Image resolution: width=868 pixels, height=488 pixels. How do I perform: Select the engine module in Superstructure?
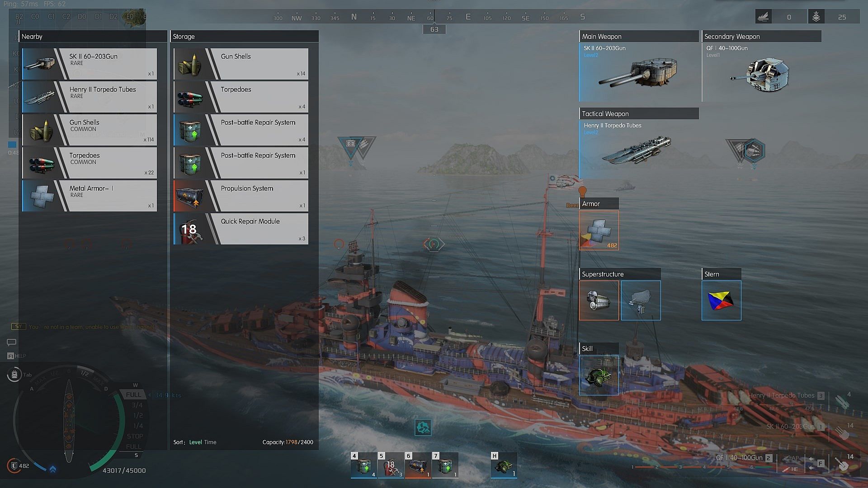tap(599, 300)
